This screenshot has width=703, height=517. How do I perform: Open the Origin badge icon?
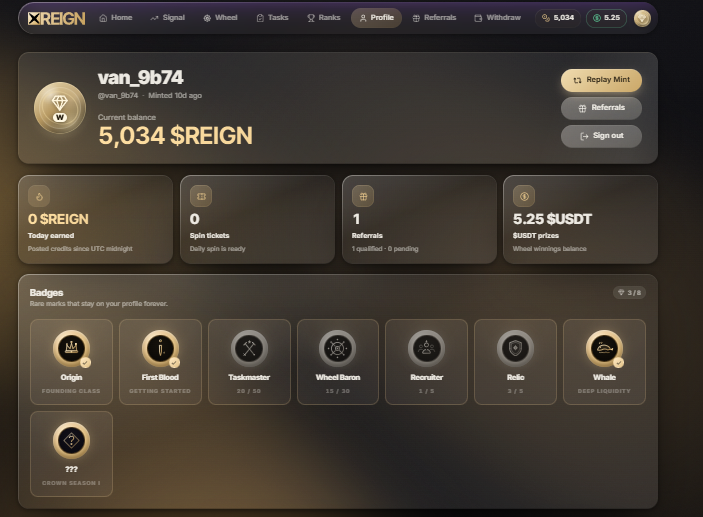pyautogui.click(x=71, y=348)
